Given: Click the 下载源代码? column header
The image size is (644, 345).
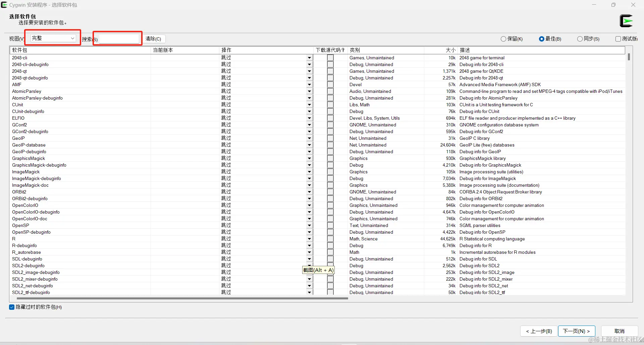Looking at the screenshot, I should point(331,50).
